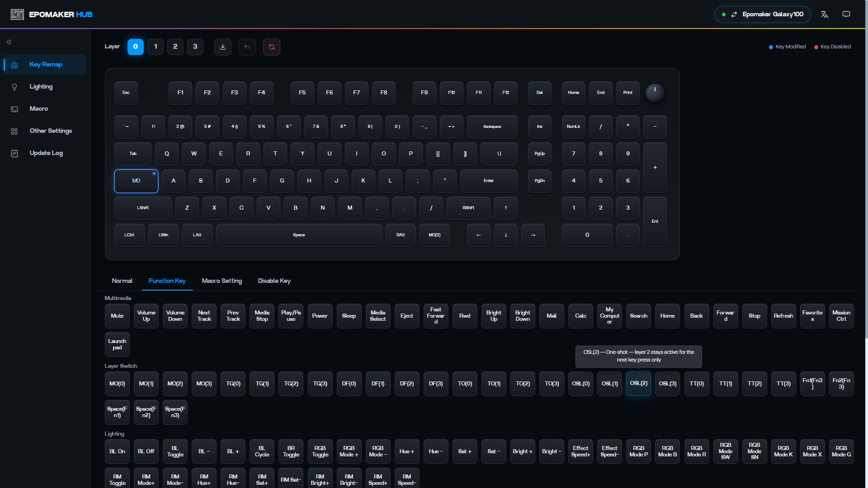This screenshot has width=868, height=488.
Task: Switch to the Macro Setting tab
Action: click(222, 281)
